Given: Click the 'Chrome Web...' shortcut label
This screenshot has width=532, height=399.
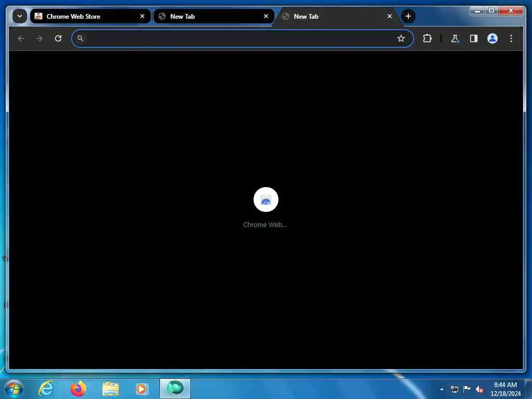Looking at the screenshot, I should (265, 224).
